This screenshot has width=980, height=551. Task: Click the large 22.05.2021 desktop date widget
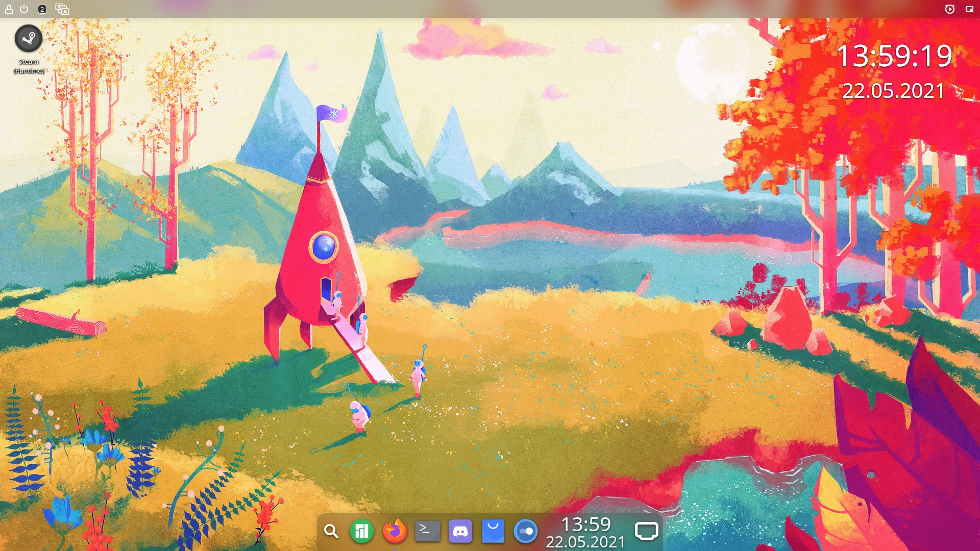coord(893,91)
